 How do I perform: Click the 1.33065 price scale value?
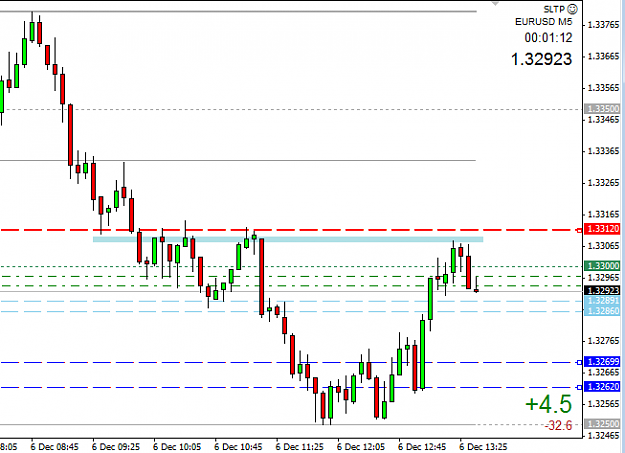[x=603, y=246]
